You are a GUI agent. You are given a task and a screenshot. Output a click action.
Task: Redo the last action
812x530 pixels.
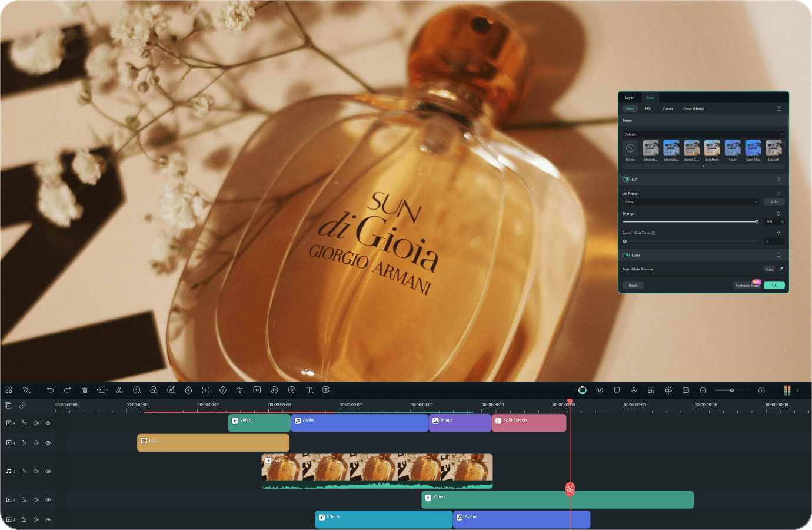67,390
